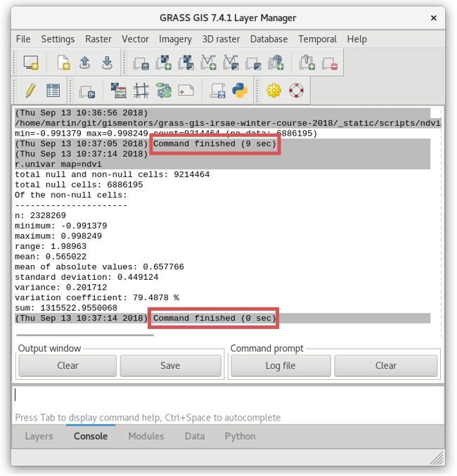Click the 'variance: 0.201712' line
The height and width of the screenshot is (476, 457).
coord(61,288)
